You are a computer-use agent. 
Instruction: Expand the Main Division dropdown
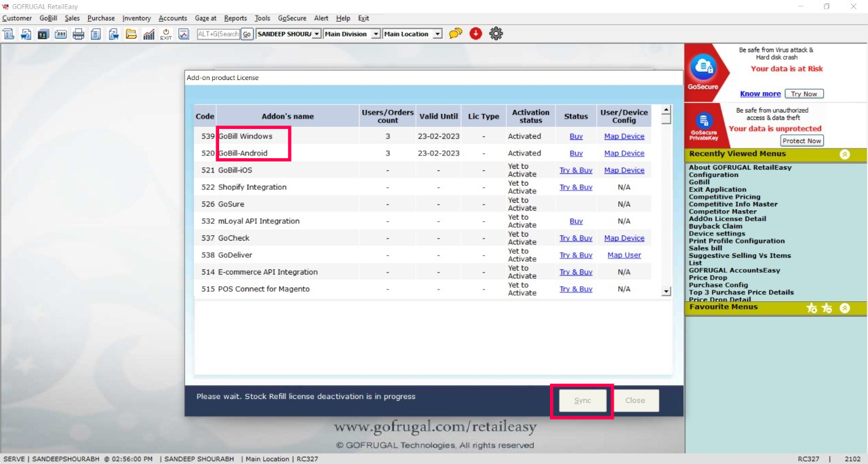[376, 34]
